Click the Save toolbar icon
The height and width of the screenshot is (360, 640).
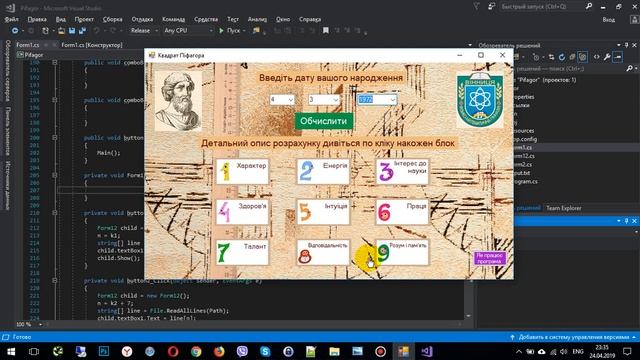tap(72, 31)
